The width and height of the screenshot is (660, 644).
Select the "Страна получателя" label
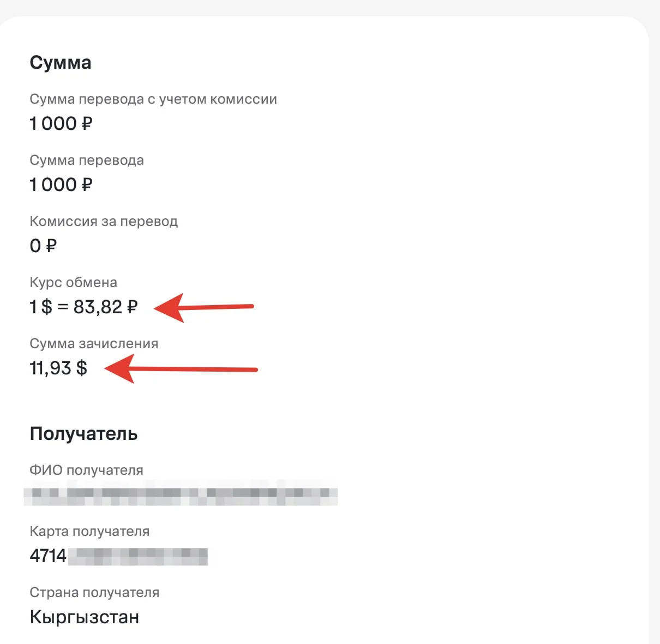coord(94,593)
